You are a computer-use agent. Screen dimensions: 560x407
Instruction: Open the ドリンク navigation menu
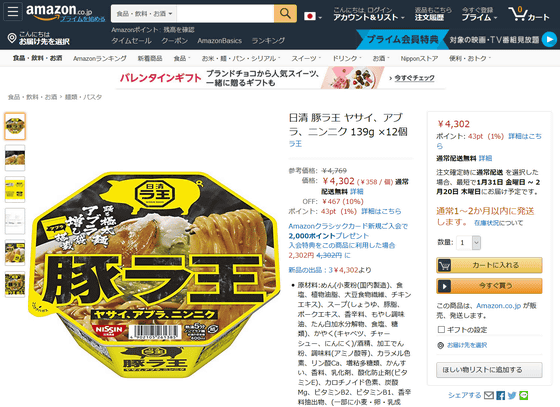(347, 58)
